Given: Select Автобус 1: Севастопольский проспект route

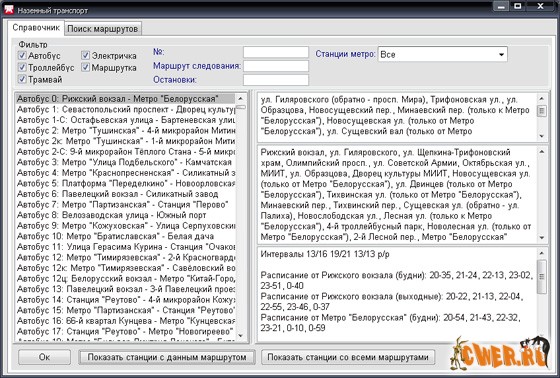Looking at the screenshot, I should 126,109.
